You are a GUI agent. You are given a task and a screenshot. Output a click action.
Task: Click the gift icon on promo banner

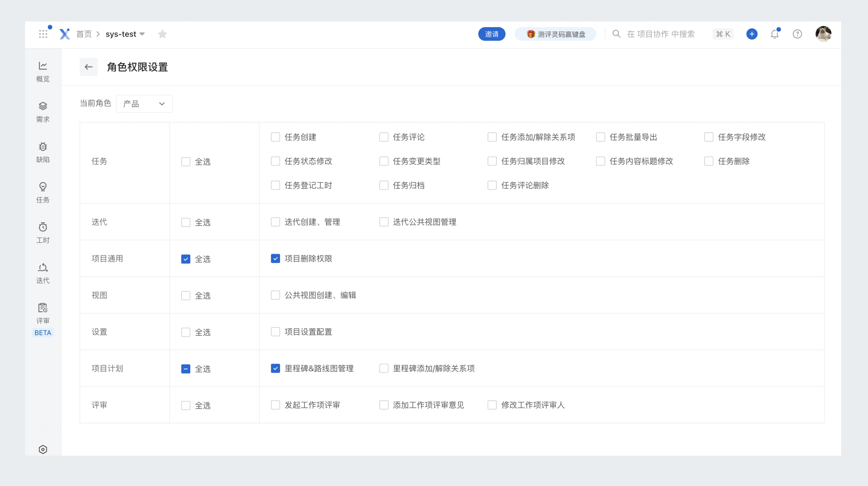point(531,34)
